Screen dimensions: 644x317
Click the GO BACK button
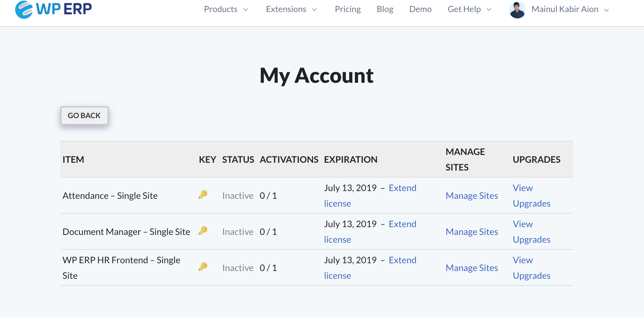[84, 116]
